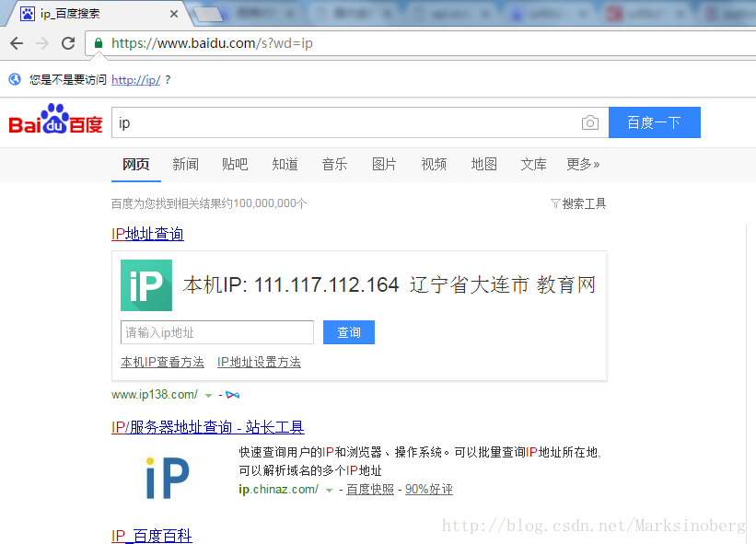
Task: Expand the dropdown arrow next to www.ip138.com
Action: coord(208,396)
